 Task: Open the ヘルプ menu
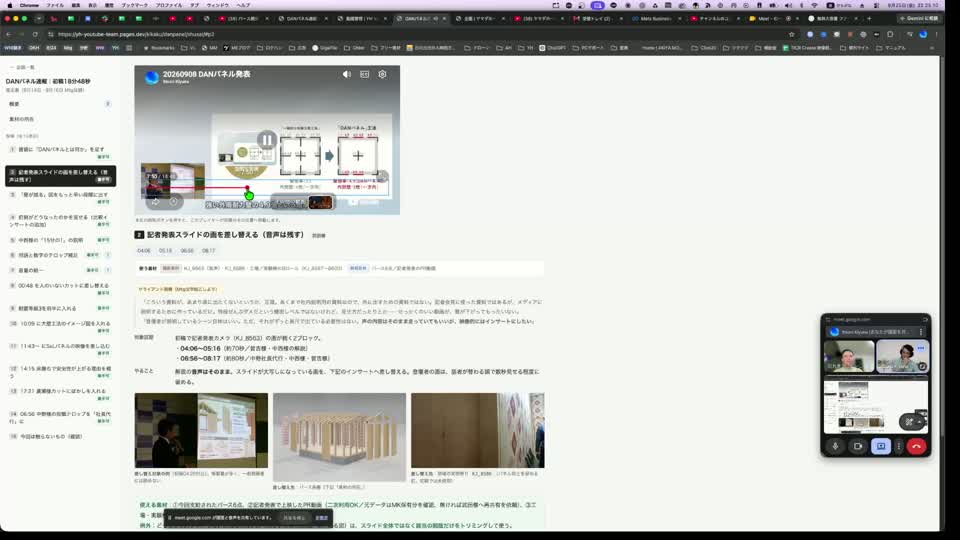click(x=243, y=5)
